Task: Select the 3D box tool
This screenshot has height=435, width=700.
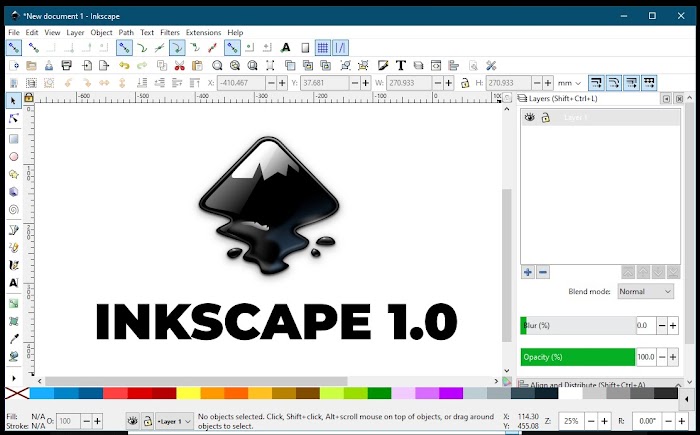Action: pyautogui.click(x=13, y=192)
